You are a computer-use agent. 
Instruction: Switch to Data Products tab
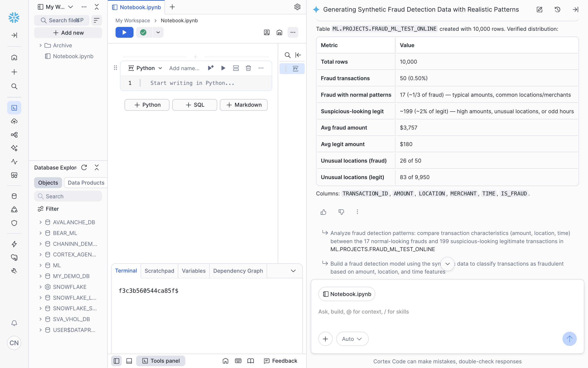click(x=86, y=183)
